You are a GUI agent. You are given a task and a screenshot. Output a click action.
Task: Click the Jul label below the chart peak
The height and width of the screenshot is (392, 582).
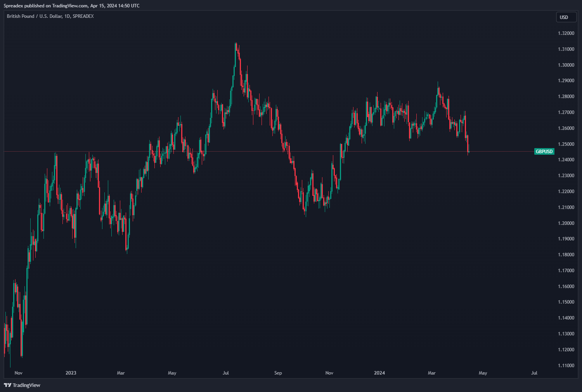tap(226, 373)
